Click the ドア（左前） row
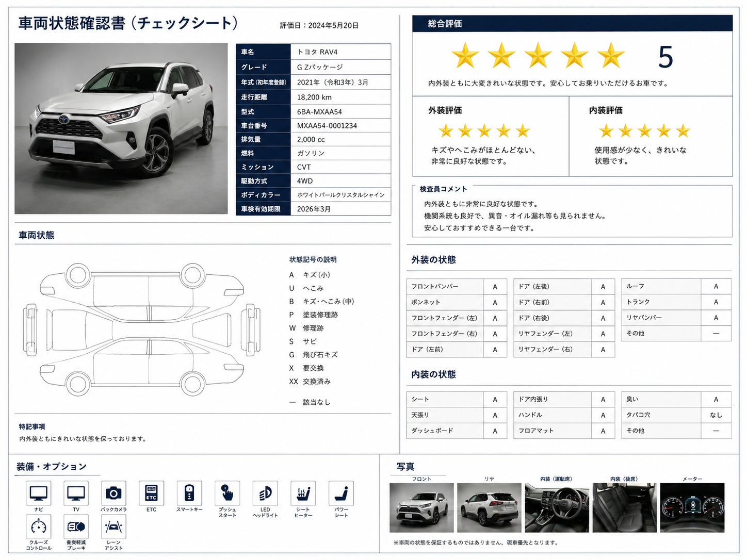Viewport: 747px width, 560px height. pyautogui.click(x=457, y=350)
